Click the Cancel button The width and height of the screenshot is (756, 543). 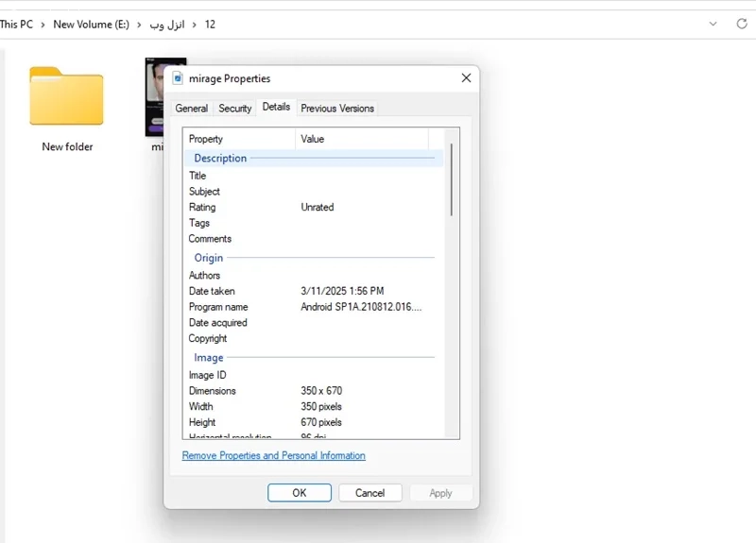(x=369, y=492)
